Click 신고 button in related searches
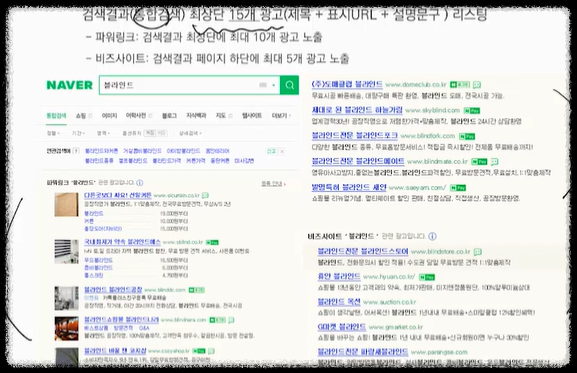This screenshot has width=577, height=373. [271, 151]
